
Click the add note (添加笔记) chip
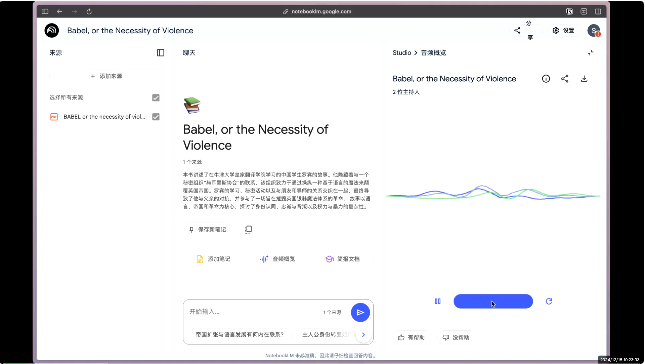click(213, 259)
